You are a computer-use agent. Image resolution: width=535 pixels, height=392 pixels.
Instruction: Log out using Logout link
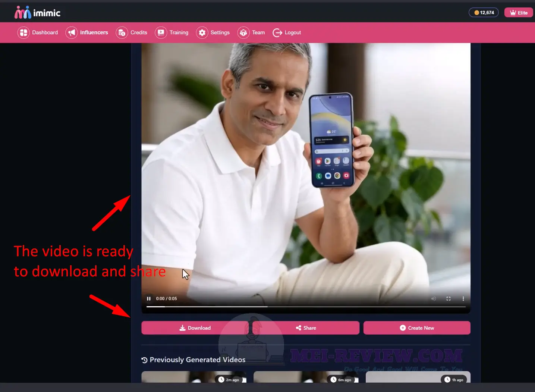click(287, 32)
